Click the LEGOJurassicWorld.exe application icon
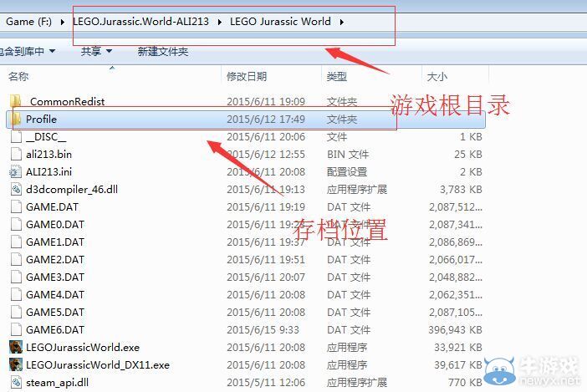 pos(16,347)
